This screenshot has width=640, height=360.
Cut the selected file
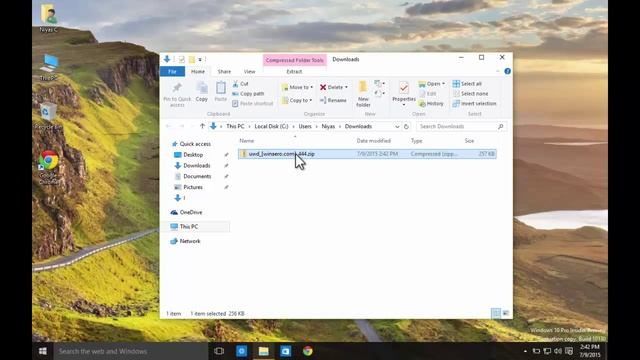click(240, 84)
